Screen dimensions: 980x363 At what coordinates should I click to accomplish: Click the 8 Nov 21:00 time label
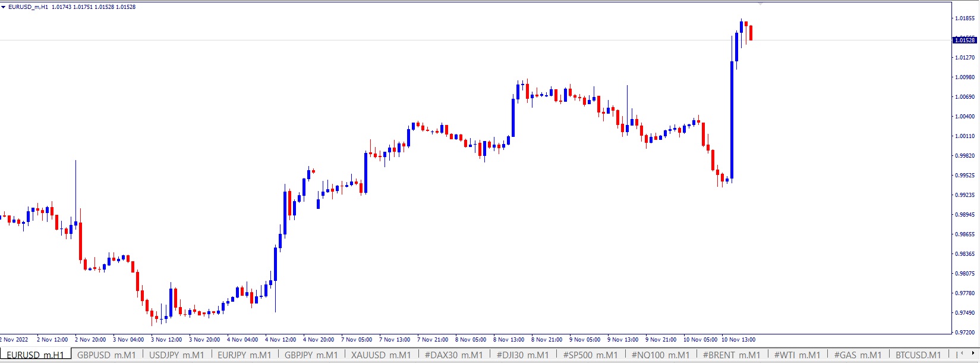coord(547,340)
